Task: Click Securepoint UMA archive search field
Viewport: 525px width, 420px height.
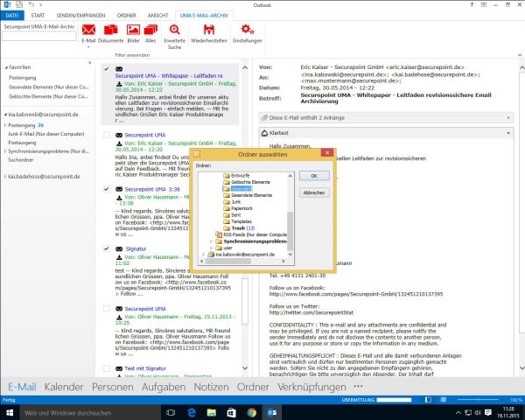Action: 39,36
